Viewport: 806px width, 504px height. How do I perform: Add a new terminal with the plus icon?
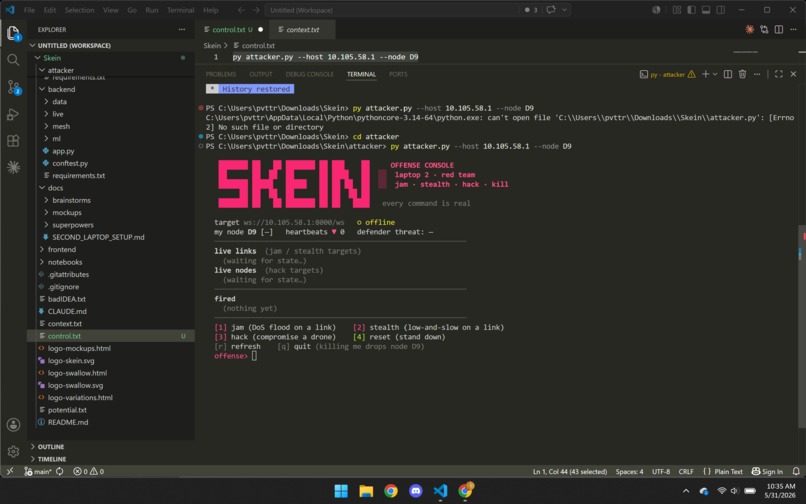tap(706, 74)
